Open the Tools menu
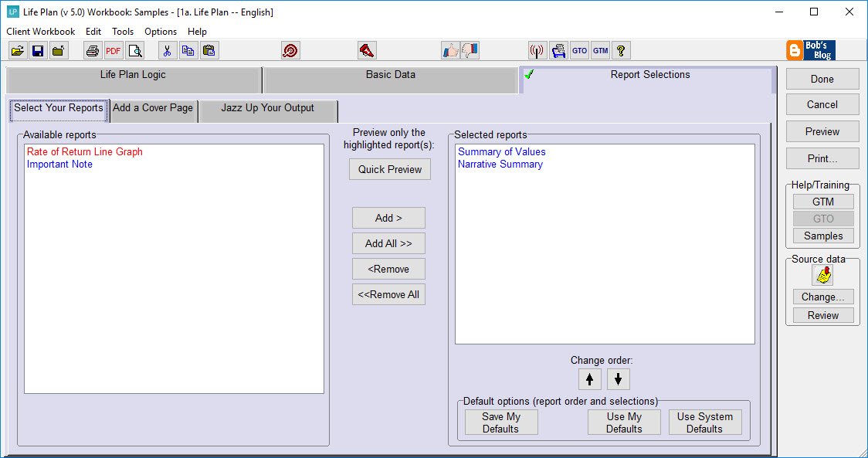Screen dimensions: 868x458 (x=123, y=32)
